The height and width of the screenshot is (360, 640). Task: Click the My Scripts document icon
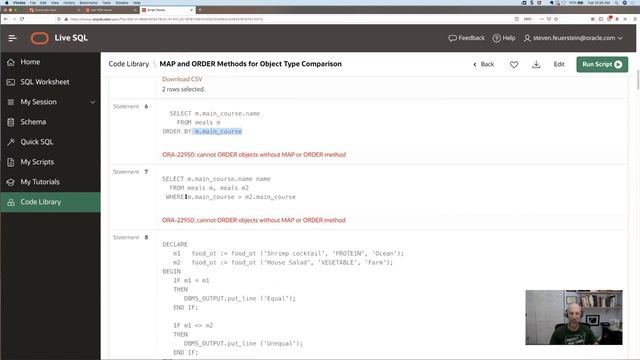point(11,162)
